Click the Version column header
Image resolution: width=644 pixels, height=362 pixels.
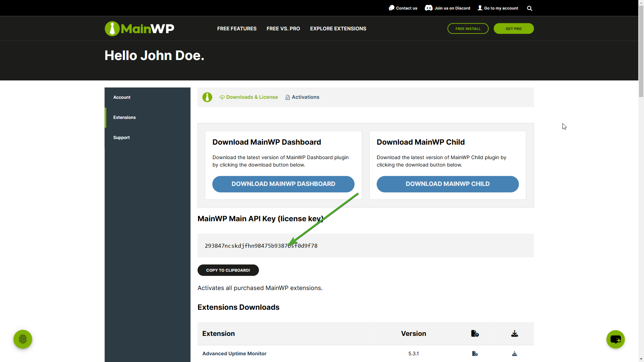[413, 333]
